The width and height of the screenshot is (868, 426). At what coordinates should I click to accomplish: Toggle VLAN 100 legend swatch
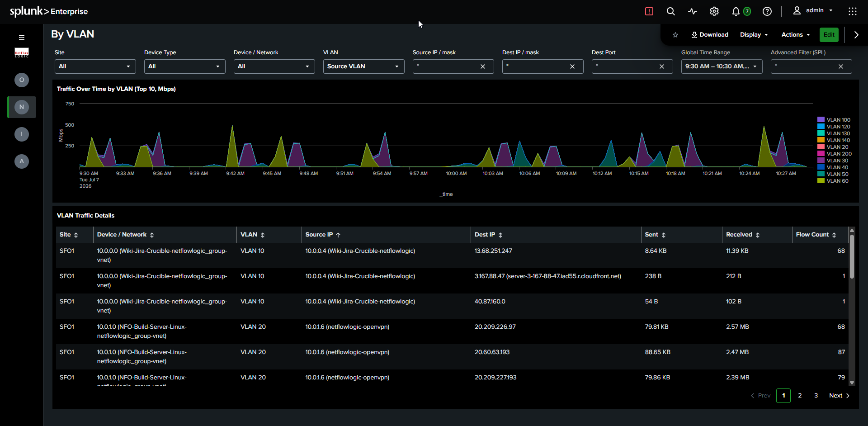[x=821, y=120]
